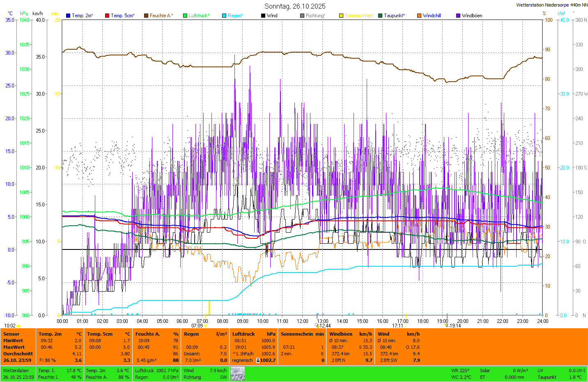Viewport: 588px width, 382px height.
Task: Click the orange Windchill legend square
Action: [419, 16]
